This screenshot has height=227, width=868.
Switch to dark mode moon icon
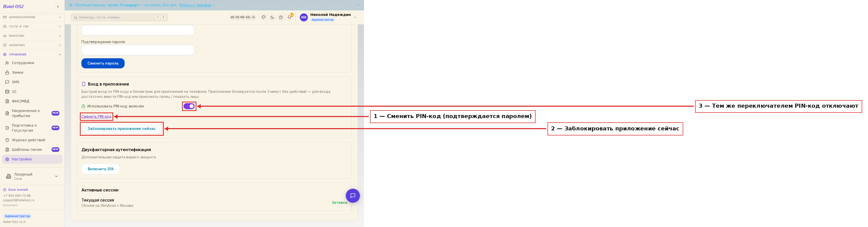(272, 17)
